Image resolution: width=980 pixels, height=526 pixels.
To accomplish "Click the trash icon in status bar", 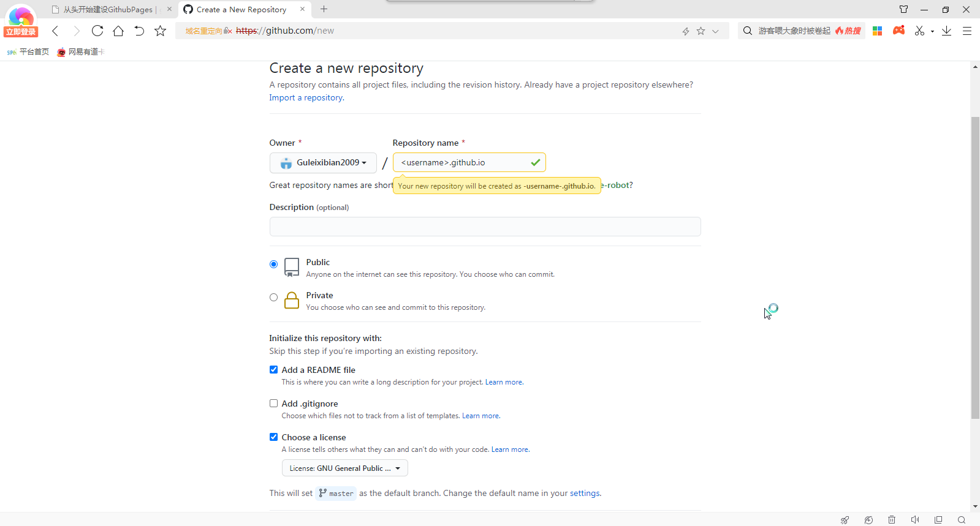I will tap(892, 520).
